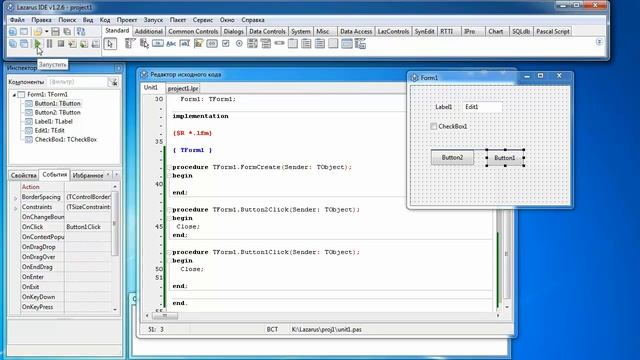
Task: Switch to the Additional palette tab
Action: click(149, 31)
